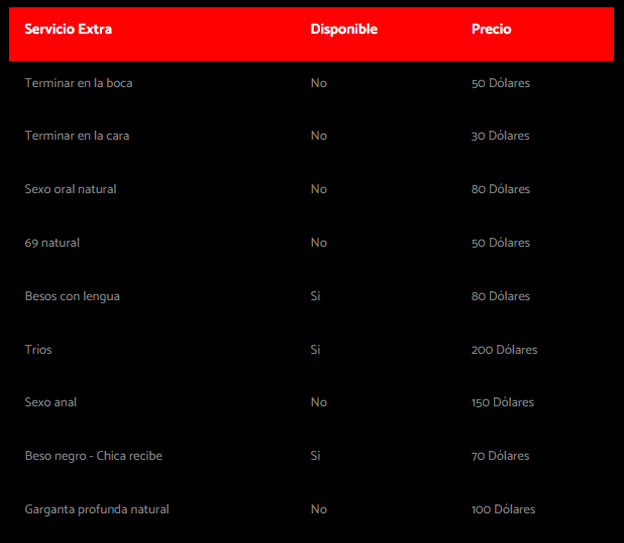Click the price in the 69 natural row
Viewport: 624px width, 543px height.
pyautogui.click(x=500, y=243)
